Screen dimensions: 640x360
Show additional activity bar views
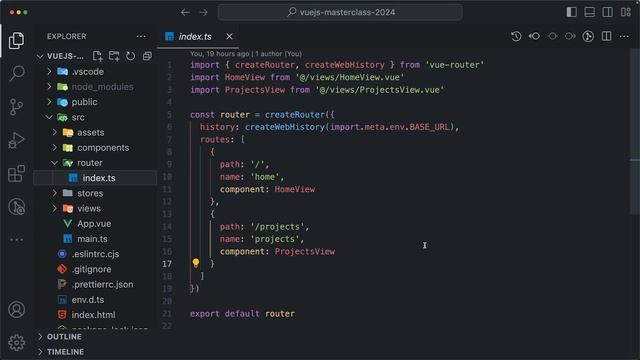tap(16, 240)
